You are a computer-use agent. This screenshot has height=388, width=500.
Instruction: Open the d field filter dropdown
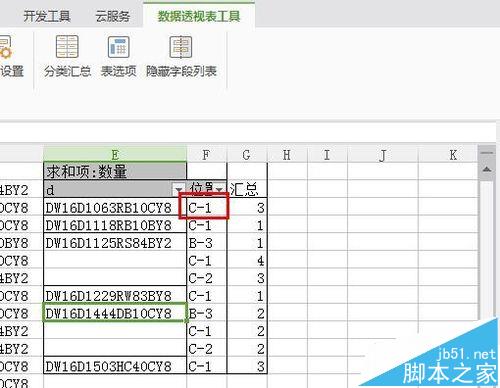tap(179, 190)
